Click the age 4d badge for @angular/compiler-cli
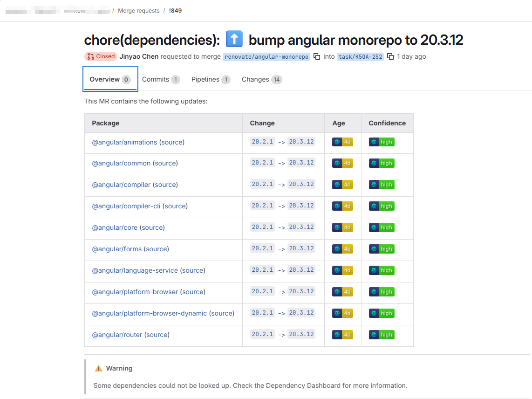The height and width of the screenshot is (399, 532). (342, 206)
